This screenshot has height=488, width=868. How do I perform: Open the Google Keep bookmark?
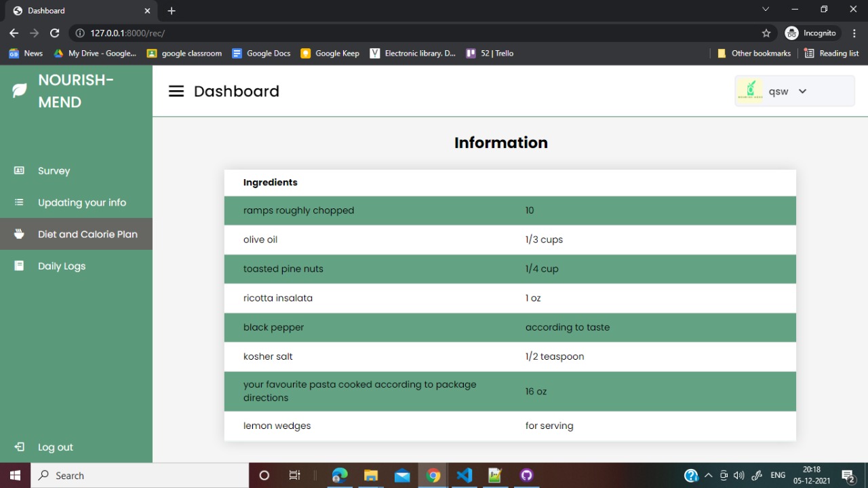coord(330,53)
